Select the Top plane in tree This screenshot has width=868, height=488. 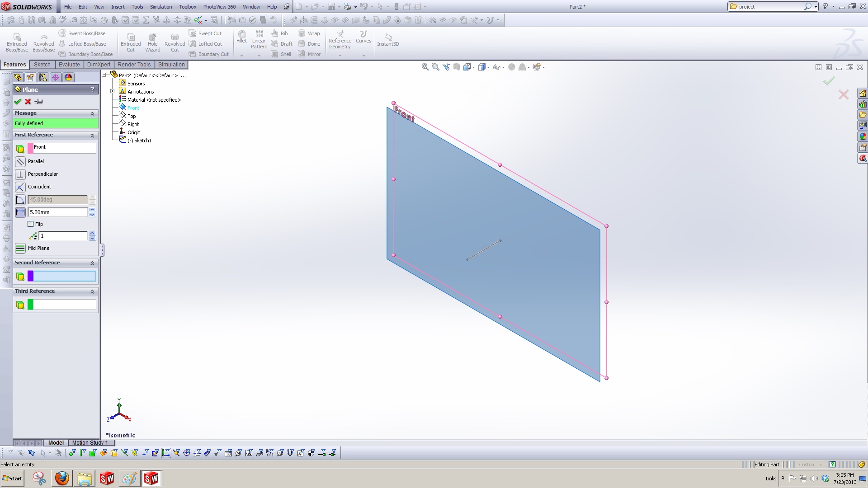pos(132,116)
